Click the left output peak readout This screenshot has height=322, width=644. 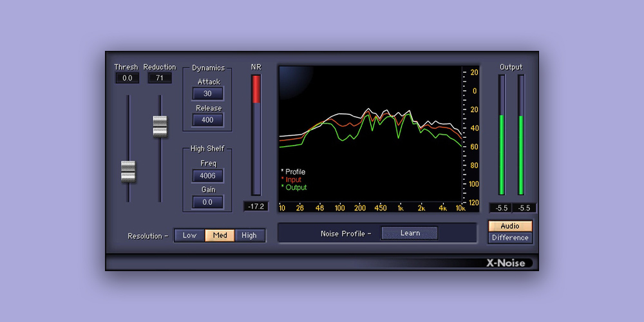501,208
